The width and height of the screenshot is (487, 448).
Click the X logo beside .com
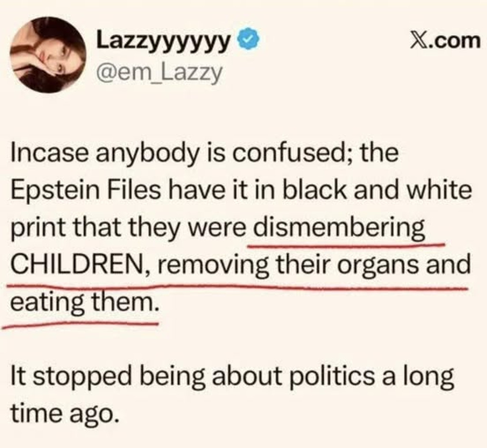[x=417, y=41]
